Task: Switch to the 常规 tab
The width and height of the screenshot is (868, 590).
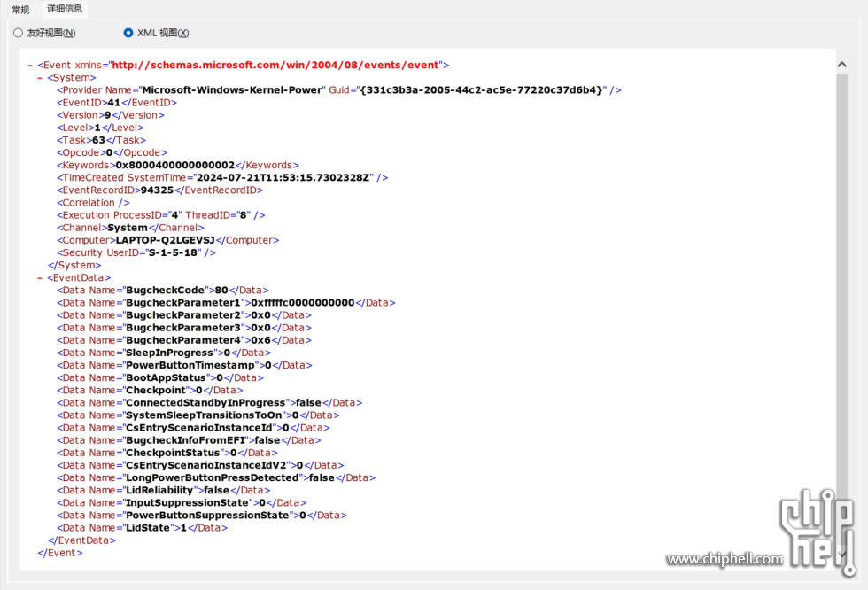Action: [20, 10]
